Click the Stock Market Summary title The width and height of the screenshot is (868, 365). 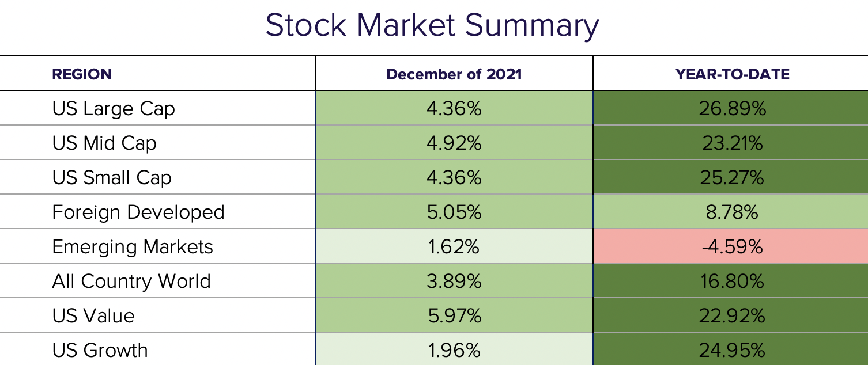pyautogui.click(x=432, y=26)
